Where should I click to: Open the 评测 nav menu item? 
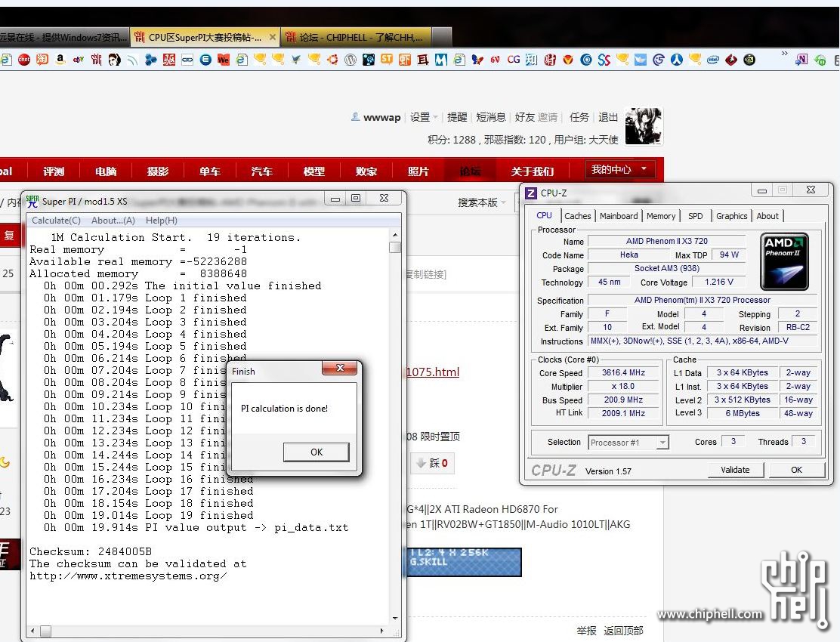point(54,171)
